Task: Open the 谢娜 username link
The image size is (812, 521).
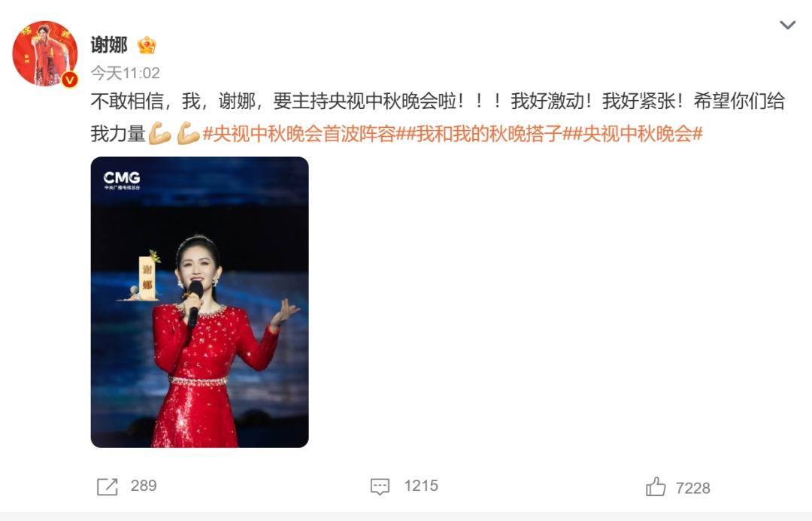Action: (109, 45)
